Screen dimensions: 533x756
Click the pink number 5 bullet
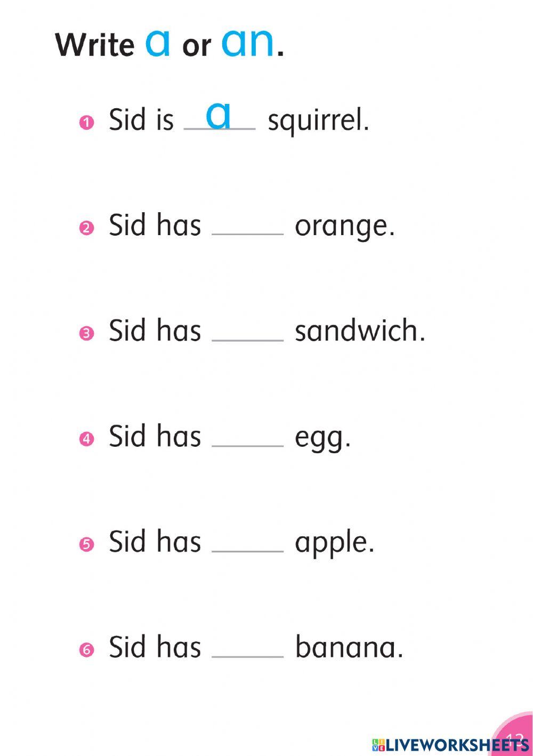click(86, 544)
